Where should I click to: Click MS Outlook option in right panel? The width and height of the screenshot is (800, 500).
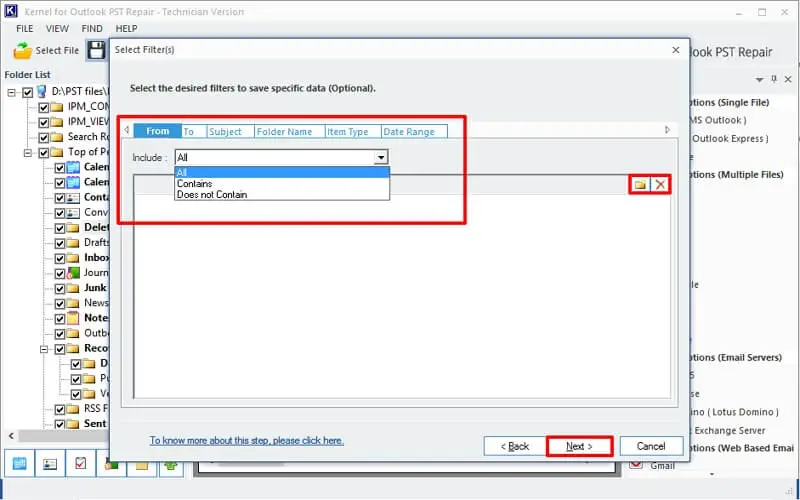click(717, 120)
